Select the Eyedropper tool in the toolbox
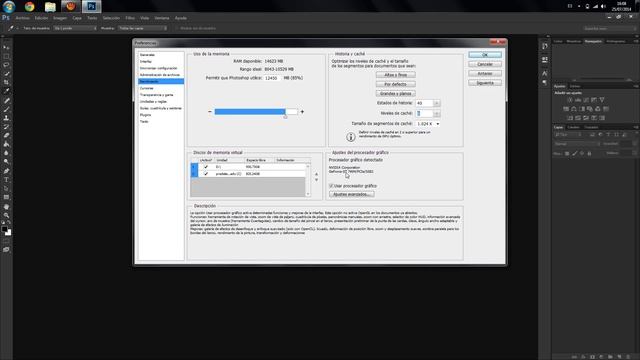The image size is (640, 360). click(x=6, y=91)
